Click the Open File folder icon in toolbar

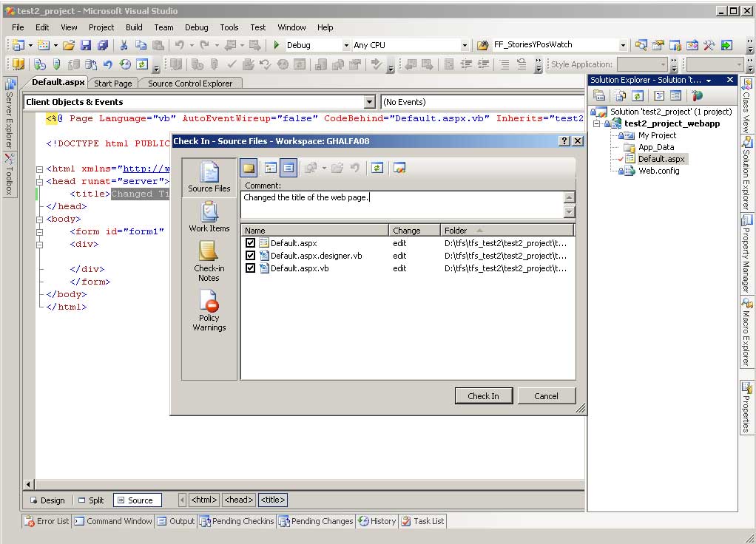tap(69, 45)
